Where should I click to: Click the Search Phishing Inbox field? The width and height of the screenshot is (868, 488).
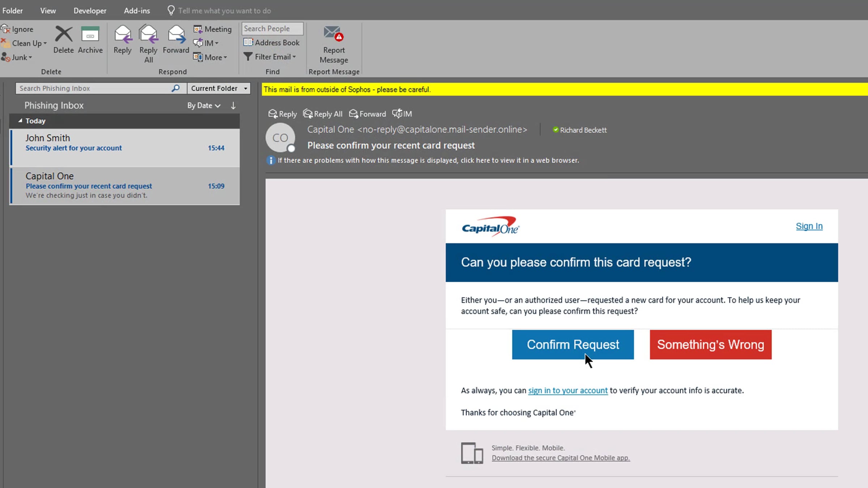coord(94,88)
